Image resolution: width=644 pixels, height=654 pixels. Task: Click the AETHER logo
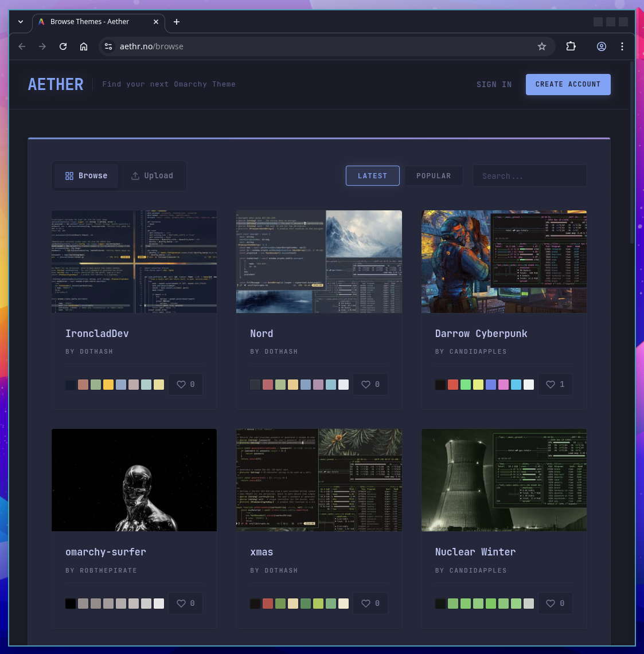(56, 84)
